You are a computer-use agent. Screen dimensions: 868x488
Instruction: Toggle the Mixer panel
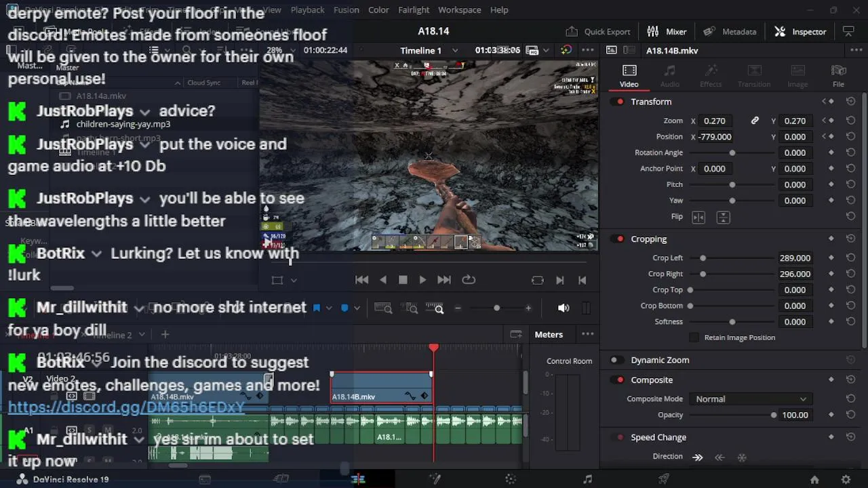click(x=667, y=31)
